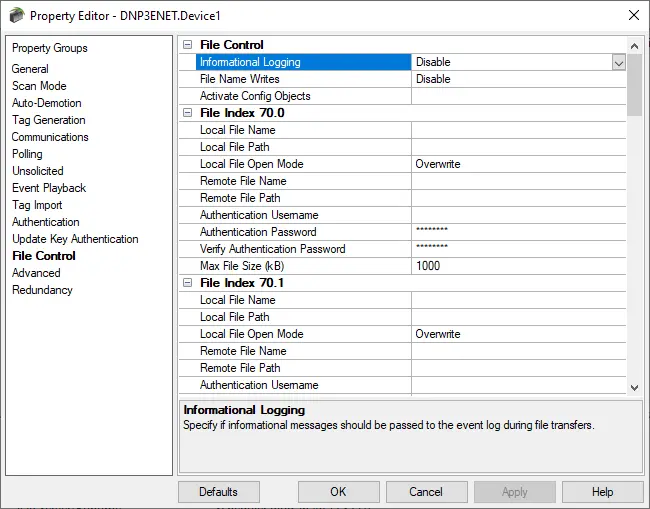The image size is (650, 509).
Task: Collapse the File Index 70.0 section
Action: tap(188, 113)
